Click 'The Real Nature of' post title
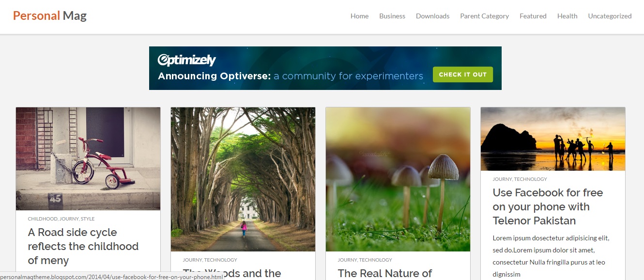The image size is (644, 280). pos(385,274)
